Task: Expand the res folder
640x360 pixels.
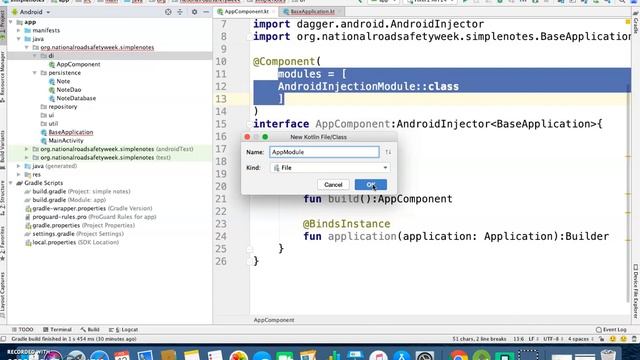Action: click(x=18, y=175)
